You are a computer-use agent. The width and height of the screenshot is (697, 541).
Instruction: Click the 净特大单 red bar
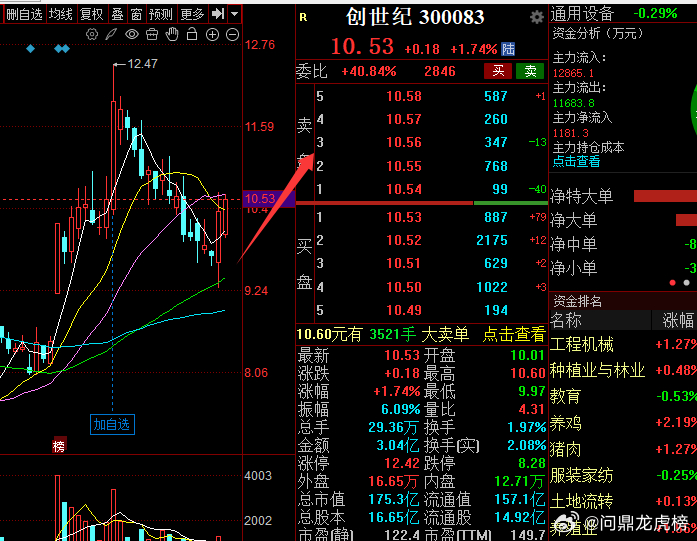point(665,196)
